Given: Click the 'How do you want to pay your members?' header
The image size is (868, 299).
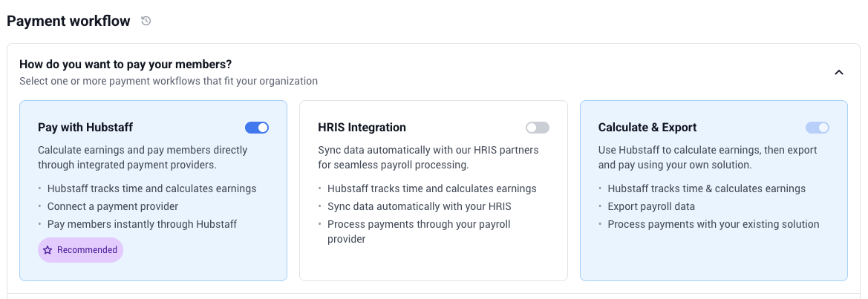Looking at the screenshot, I should (125, 64).
